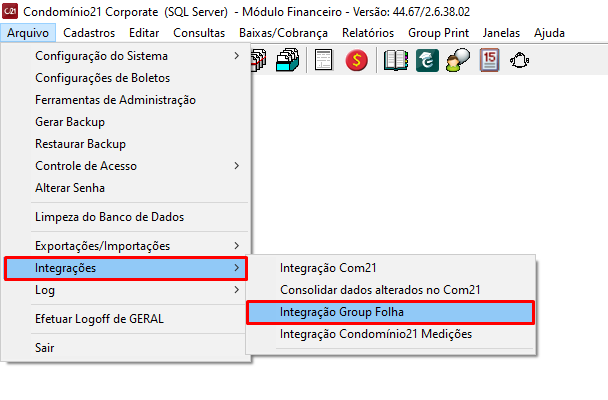608x400 pixels.
Task: Open the Group Print menu
Action: tap(439, 33)
